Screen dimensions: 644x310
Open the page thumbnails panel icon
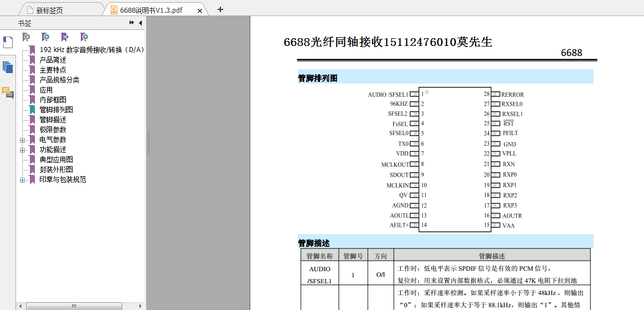click(x=8, y=67)
